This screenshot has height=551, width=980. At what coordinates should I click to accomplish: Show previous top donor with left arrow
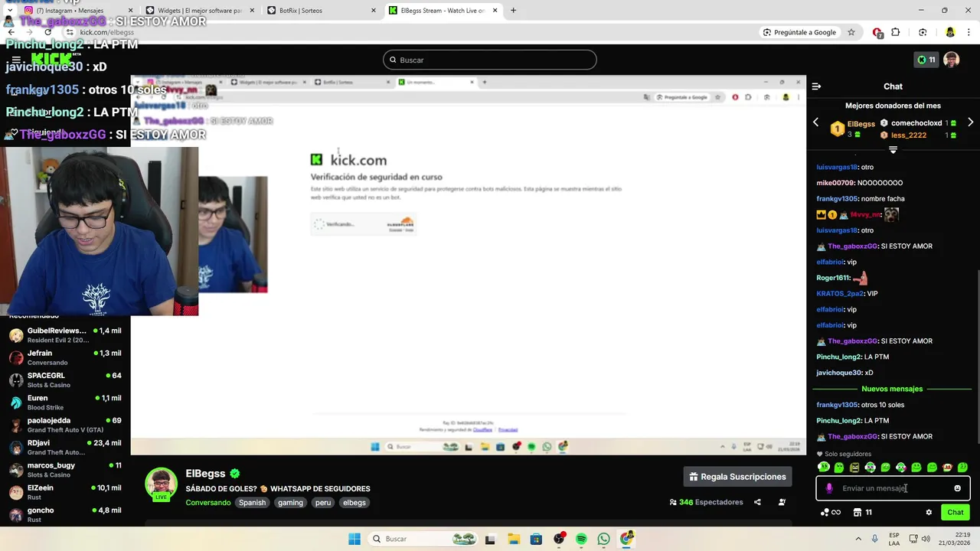coord(815,122)
